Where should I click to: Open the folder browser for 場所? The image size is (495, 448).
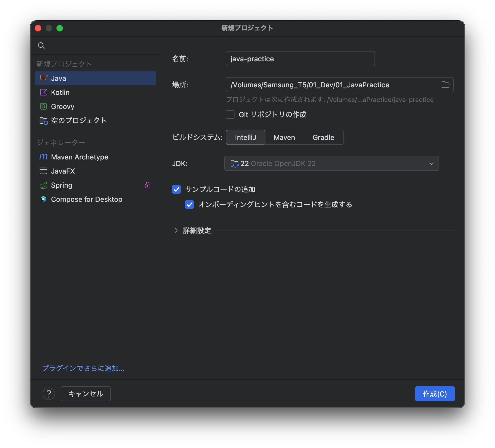445,85
